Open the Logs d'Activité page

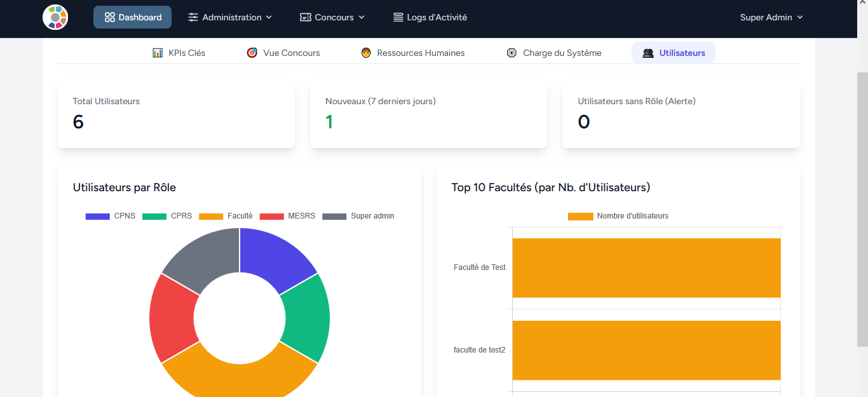pos(437,17)
